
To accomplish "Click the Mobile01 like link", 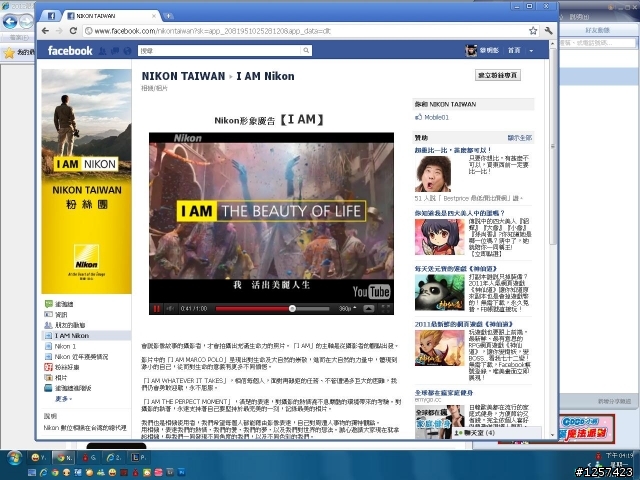I will pos(436,118).
